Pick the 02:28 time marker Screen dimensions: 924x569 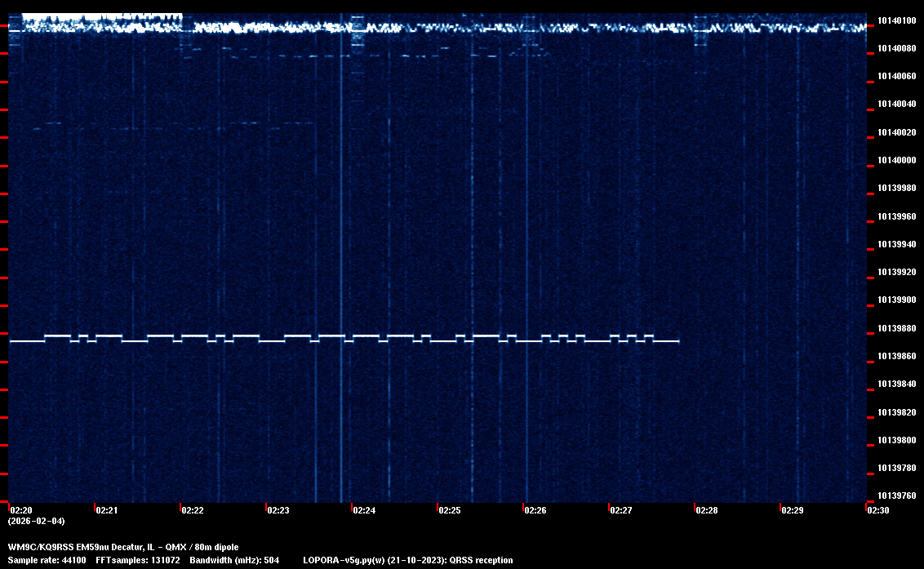pyautogui.click(x=706, y=510)
